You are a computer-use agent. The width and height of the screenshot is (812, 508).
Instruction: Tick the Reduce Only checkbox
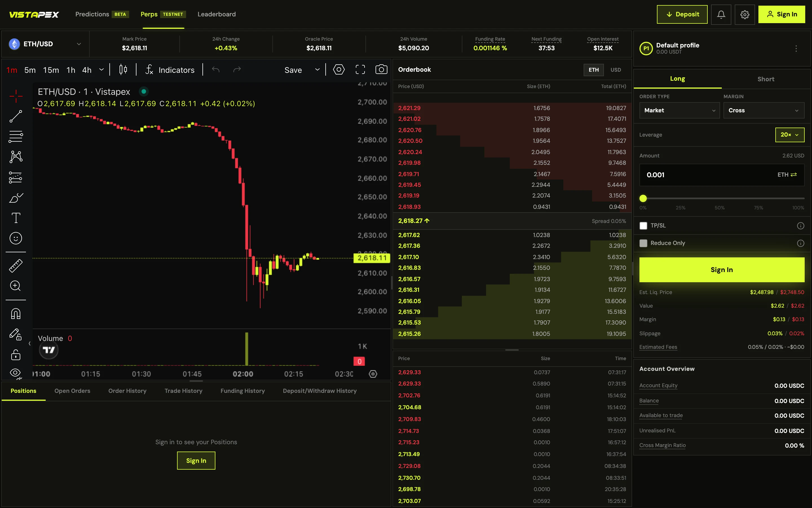point(643,243)
